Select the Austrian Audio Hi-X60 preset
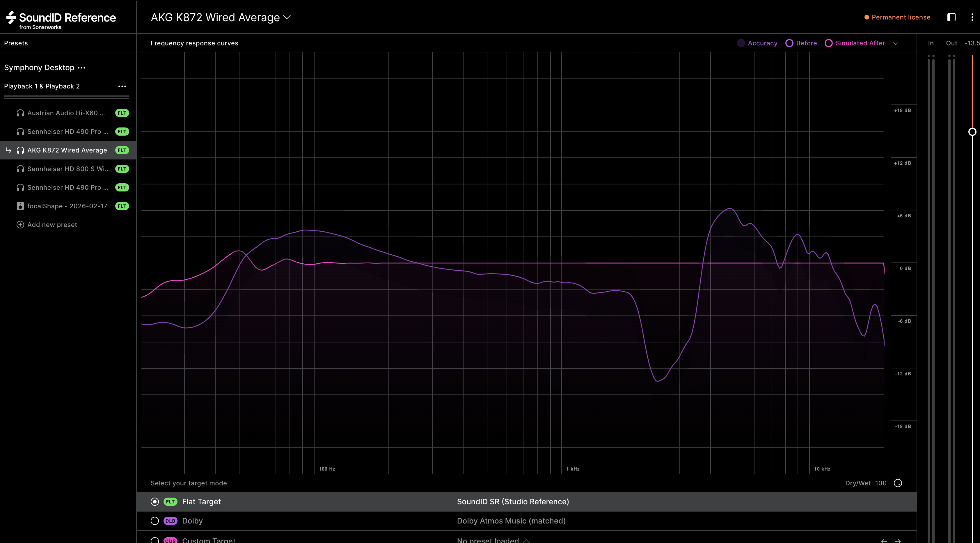This screenshot has width=980, height=543. pyautogui.click(x=66, y=113)
